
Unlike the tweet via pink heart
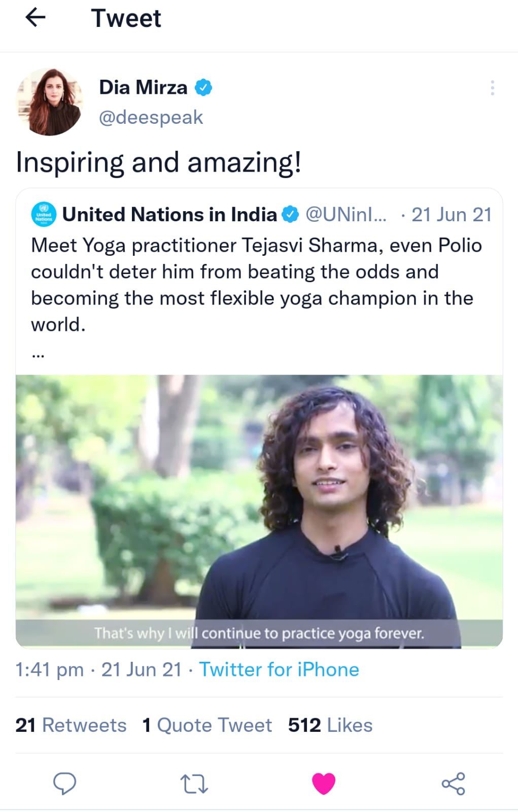[324, 783]
